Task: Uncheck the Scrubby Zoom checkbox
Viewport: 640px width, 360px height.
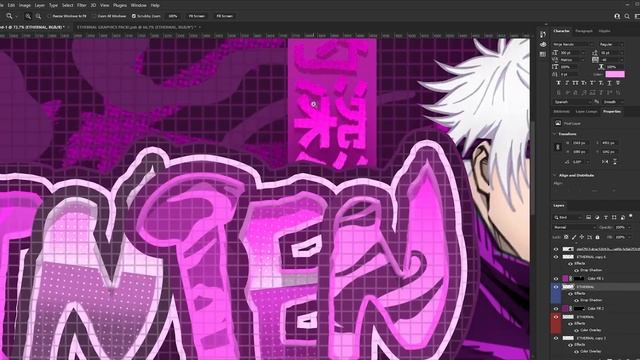Action: pos(133,16)
